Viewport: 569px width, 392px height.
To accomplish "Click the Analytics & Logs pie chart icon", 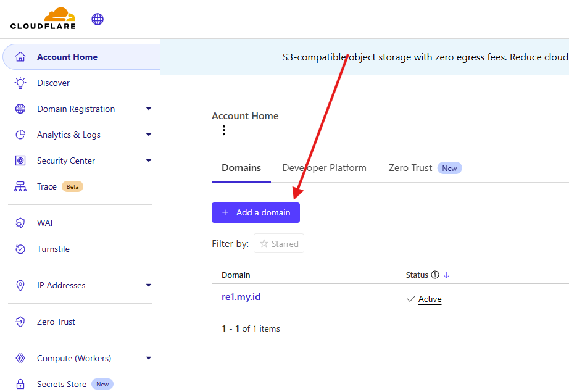I will [x=20, y=135].
